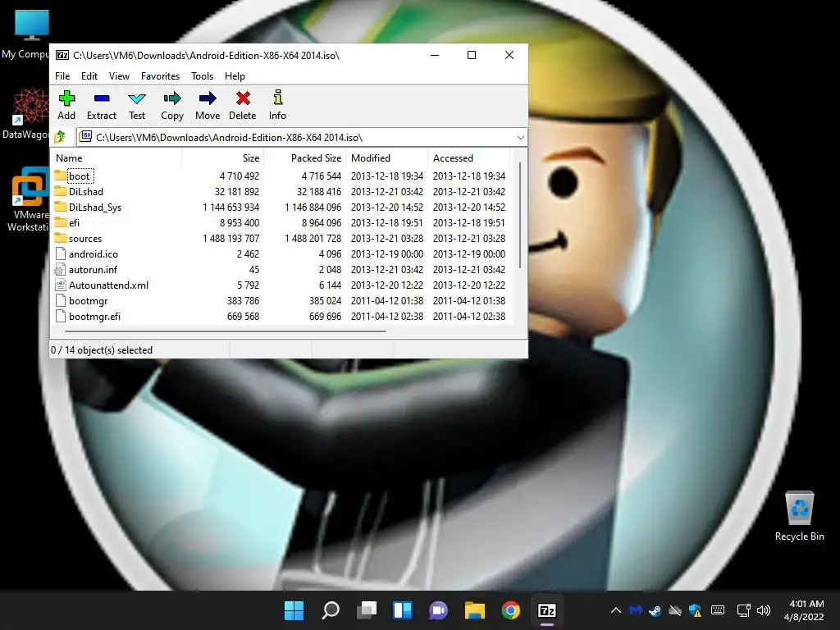Click packed size 669 696
The width and height of the screenshot is (840, 630).
[325, 316]
